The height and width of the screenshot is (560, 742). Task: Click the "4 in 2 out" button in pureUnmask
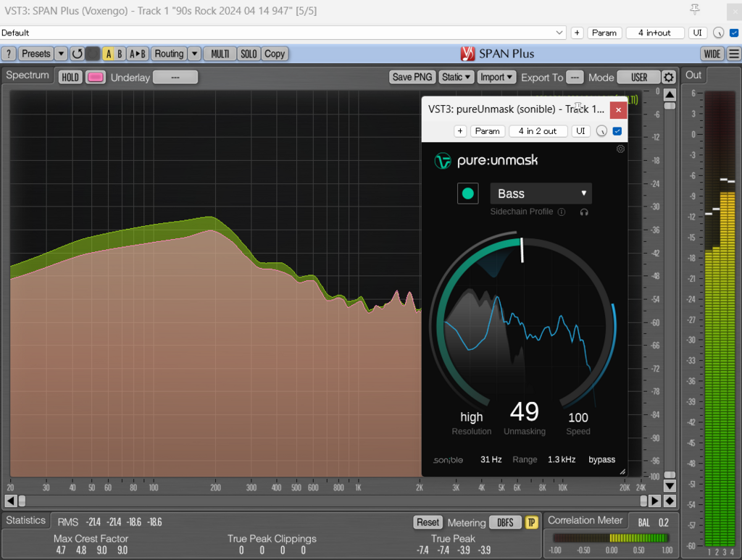538,131
